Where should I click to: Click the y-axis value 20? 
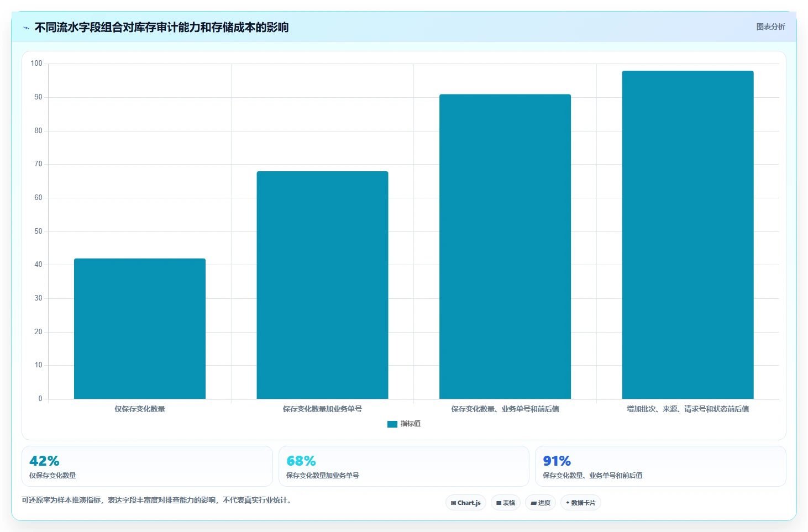38,332
